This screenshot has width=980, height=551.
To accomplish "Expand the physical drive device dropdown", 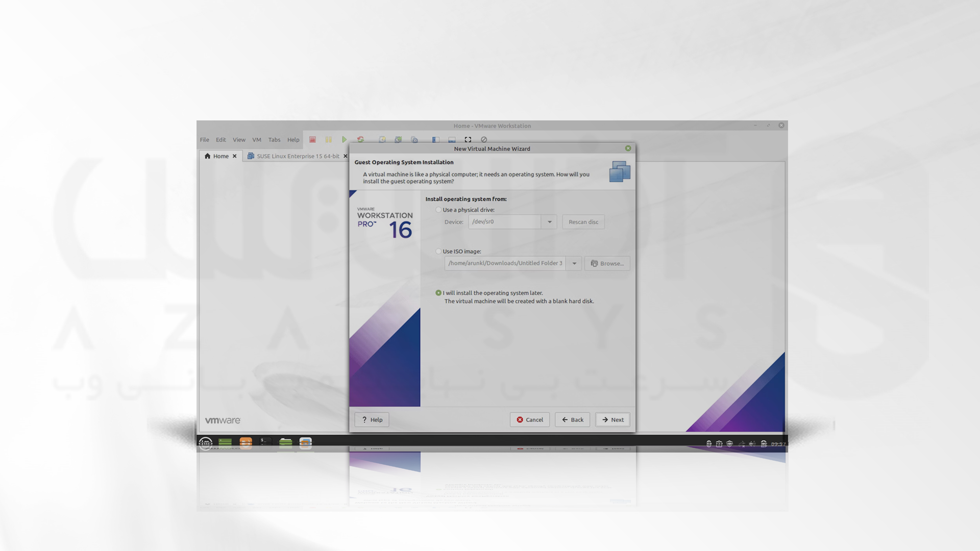I will (549, 221).
